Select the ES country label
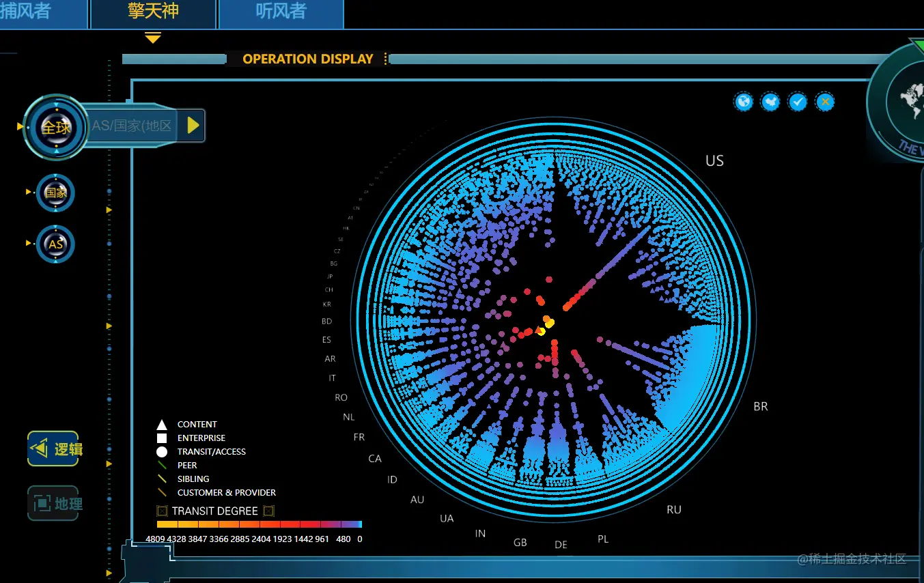 [326, 340]
